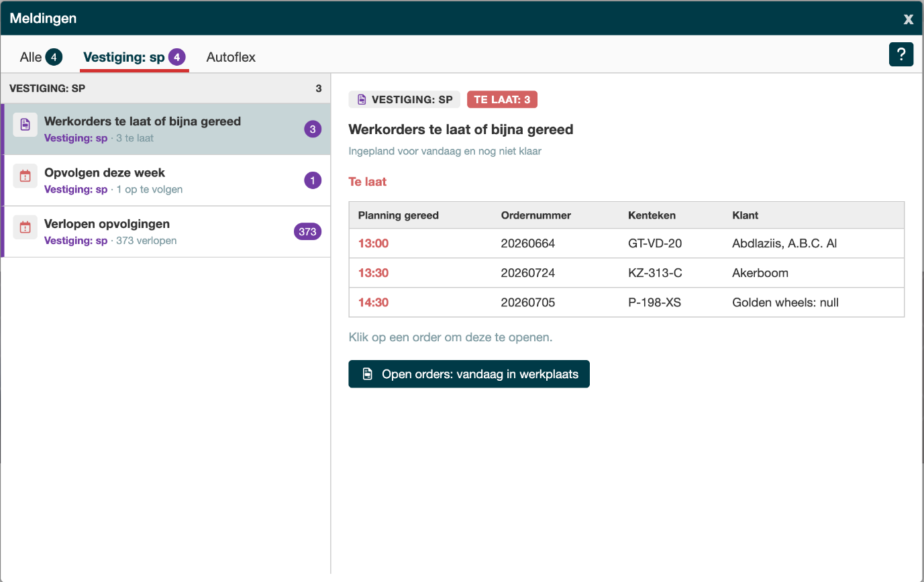Click the Ordernummer column header

[536, 215]
